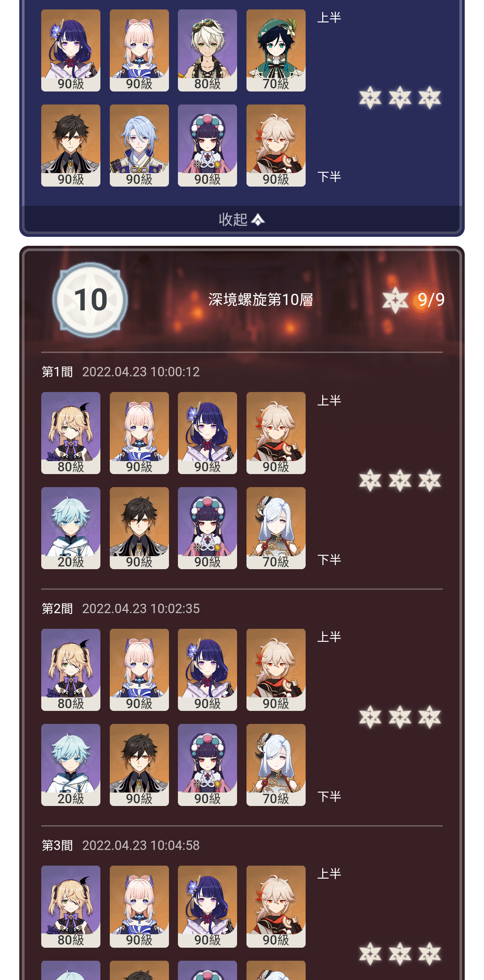Click the 第2間 chamber heading
Screen dimensions: 484x980
57,609
